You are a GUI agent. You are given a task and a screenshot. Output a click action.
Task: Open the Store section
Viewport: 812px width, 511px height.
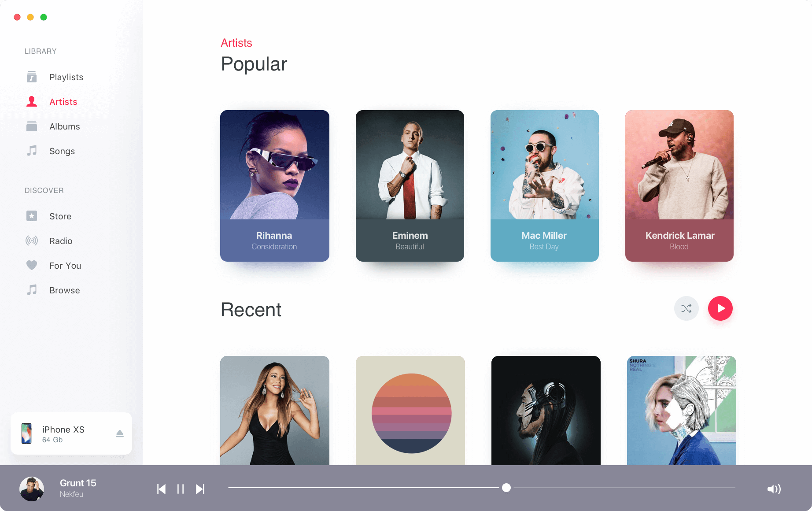click(x=60, y=216)
